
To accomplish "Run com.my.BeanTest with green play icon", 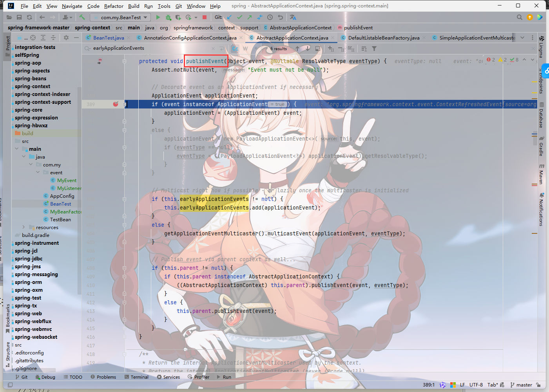I will pyautogui.click(x=158, y=17).
